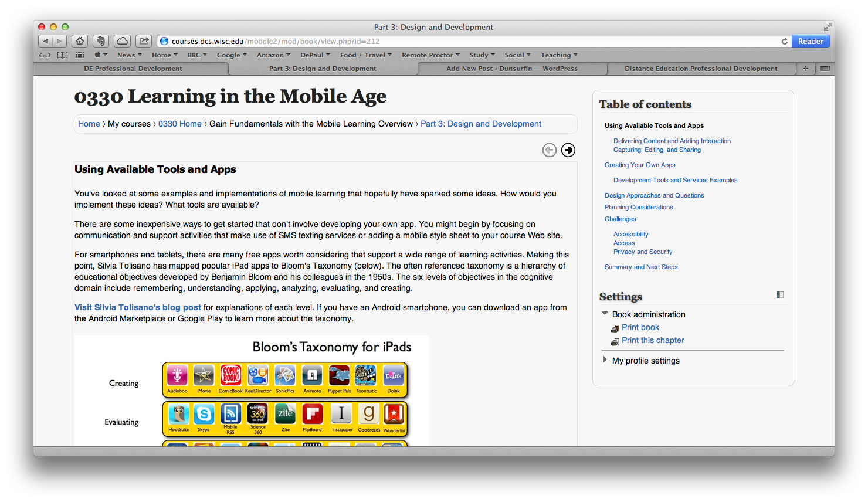The width and height of the screenshot is (868, 502).
Task: Open Reading List glasses icon
Action: [45, 55]
